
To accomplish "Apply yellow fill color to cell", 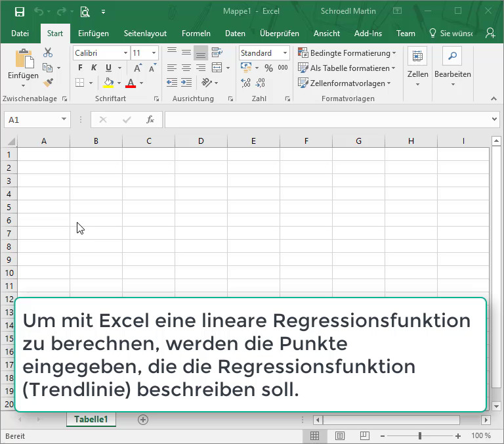I will [109, 83].
